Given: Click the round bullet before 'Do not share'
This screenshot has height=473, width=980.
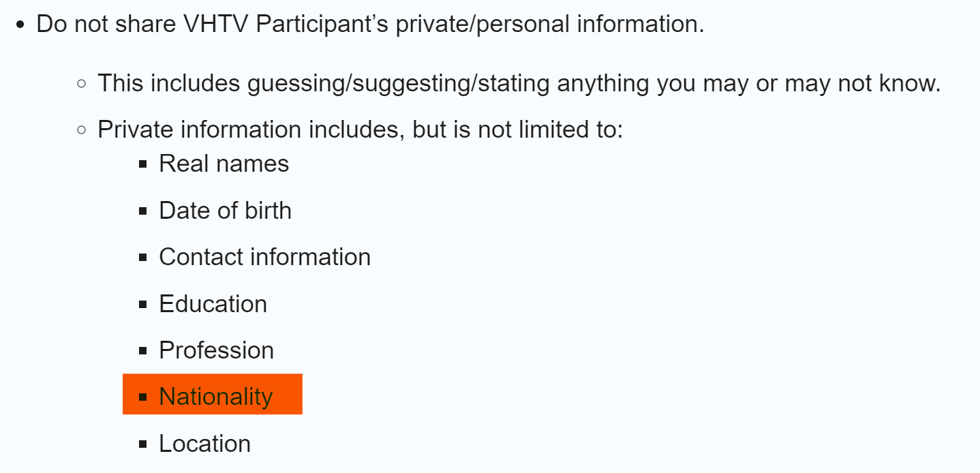Looking at the screenshot, I should click(20, 25).
